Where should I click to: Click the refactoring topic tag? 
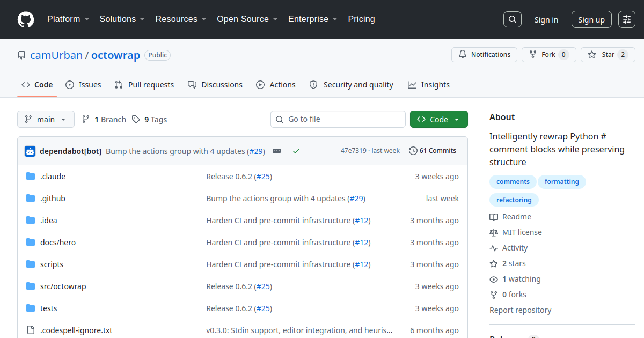coord(514,200)
